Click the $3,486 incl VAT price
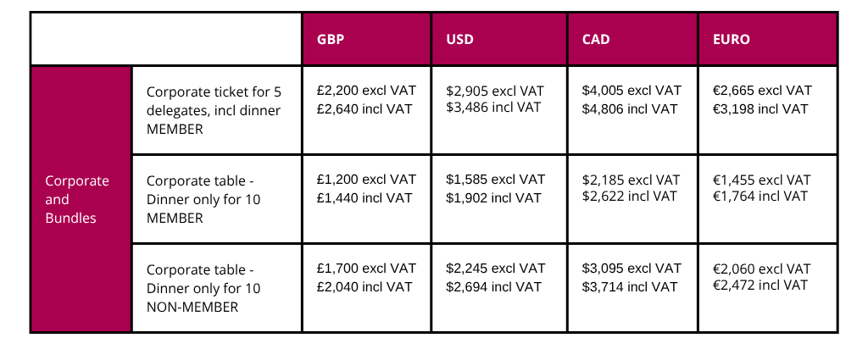Screen dimensions: 868x338 [493, 108]
